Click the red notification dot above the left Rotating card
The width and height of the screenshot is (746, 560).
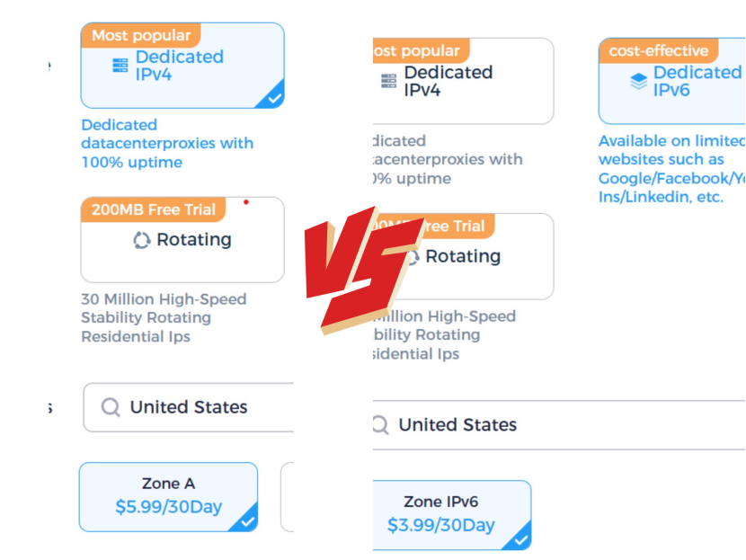pos(246,202)
